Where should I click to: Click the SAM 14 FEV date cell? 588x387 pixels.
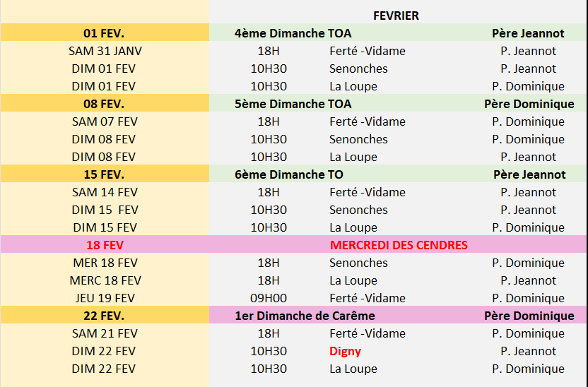[104, 192]
